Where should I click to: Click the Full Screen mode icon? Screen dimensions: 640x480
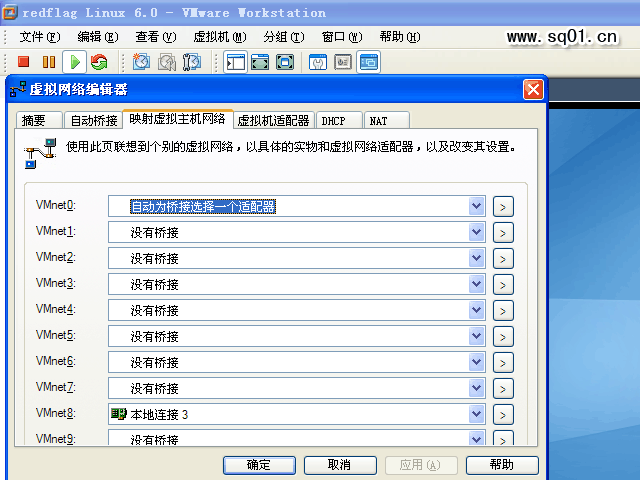pos(285,62)
